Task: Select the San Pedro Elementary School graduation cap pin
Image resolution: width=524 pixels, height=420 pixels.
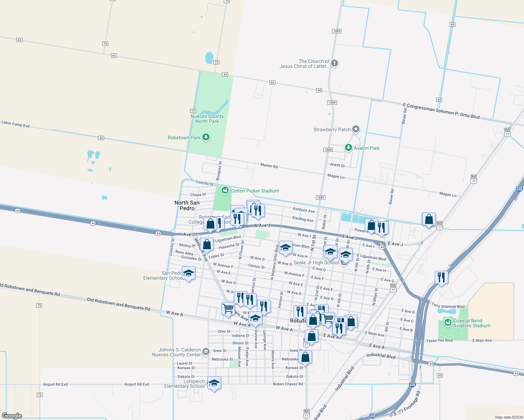Action: tap(189, 273)
